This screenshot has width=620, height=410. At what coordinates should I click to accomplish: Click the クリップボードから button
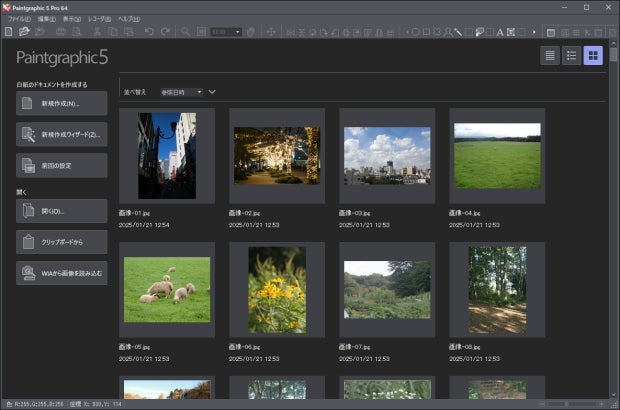point(61,241)
